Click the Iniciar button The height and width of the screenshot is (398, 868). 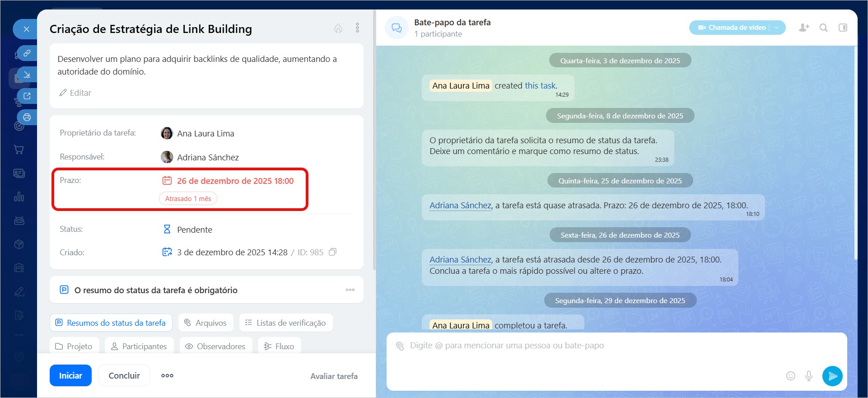70,375
